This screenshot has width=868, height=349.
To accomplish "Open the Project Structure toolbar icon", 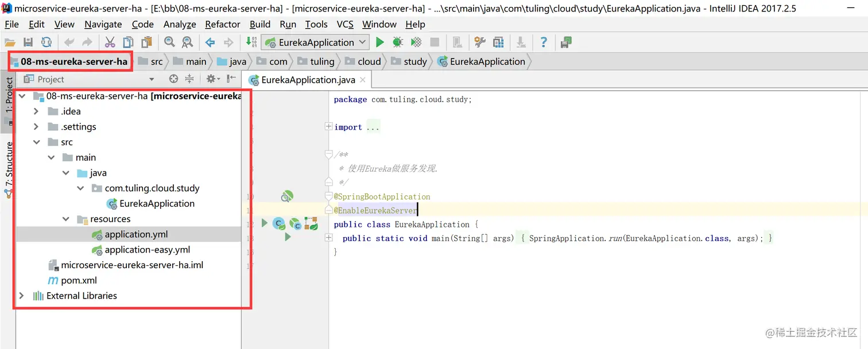I will click(x=498, y=42).
